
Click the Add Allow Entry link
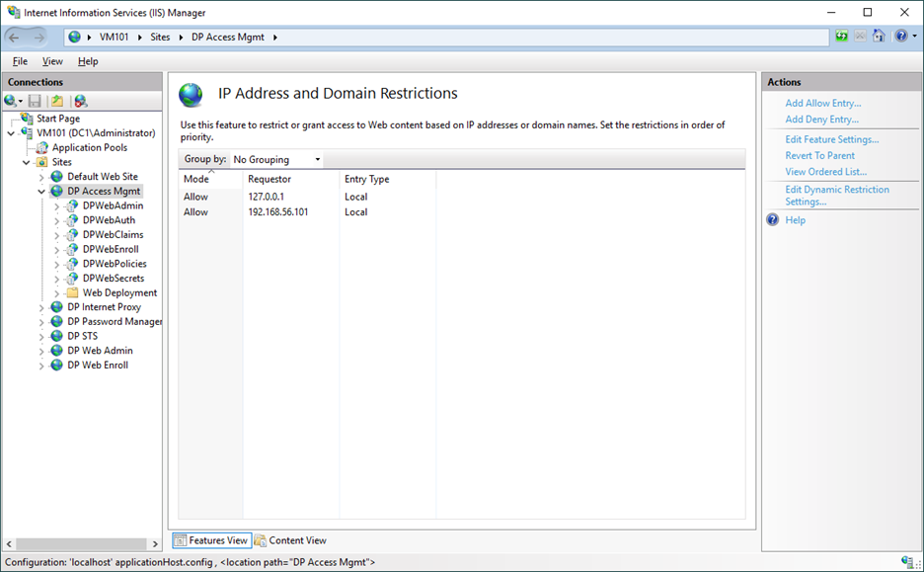pyautogui.click(x=822, y=104)
